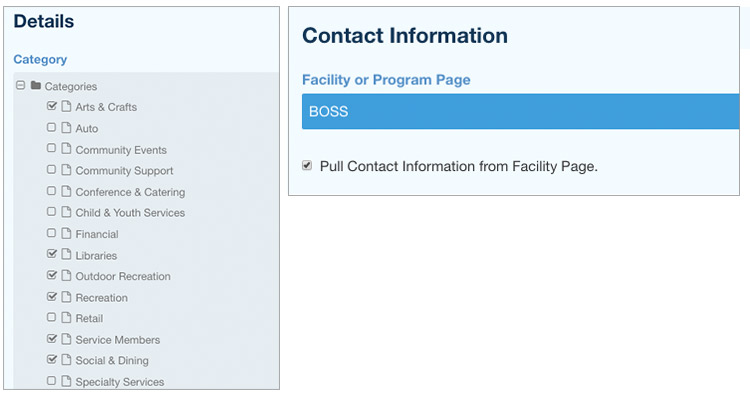Image resolution: width=750 pixels, height=398 pixels.
Task: Collapse the Categories tree node
Action: 20,86
